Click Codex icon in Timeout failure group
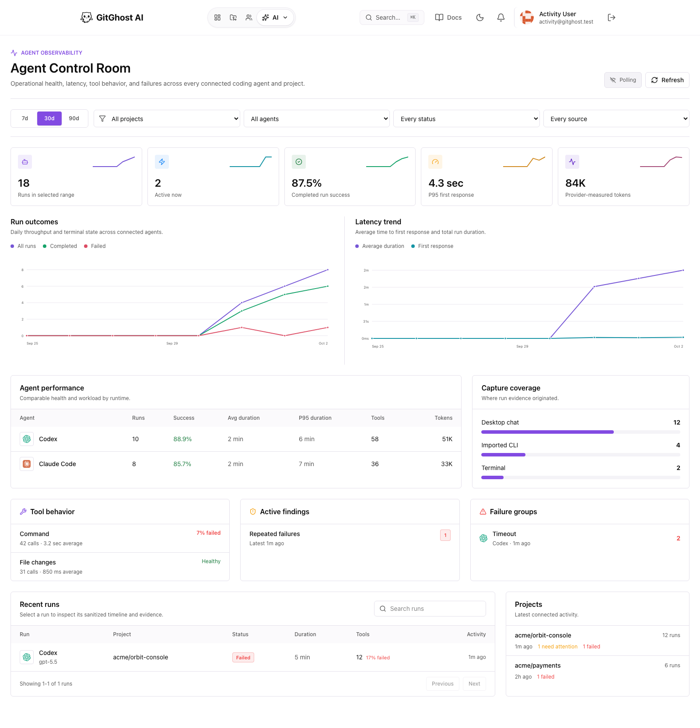 (x=483, y=538)
